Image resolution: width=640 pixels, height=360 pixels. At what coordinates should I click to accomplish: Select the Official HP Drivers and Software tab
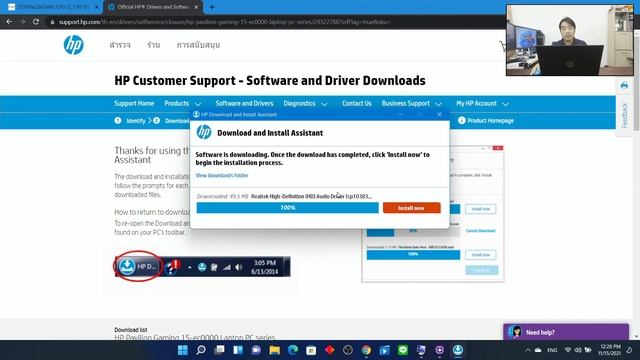pos(152,7)
